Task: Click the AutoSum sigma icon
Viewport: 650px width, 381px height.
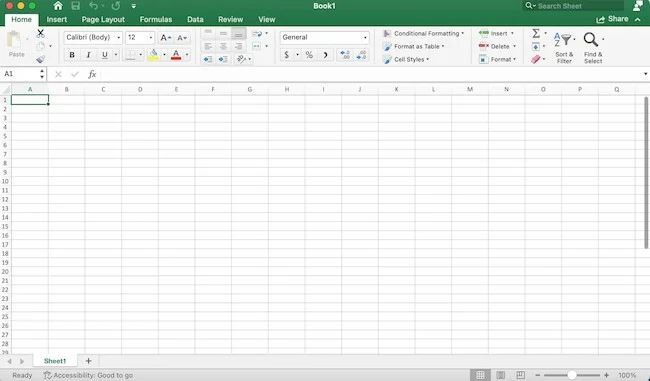Action: pyautogui.click(x=536, y=33)
